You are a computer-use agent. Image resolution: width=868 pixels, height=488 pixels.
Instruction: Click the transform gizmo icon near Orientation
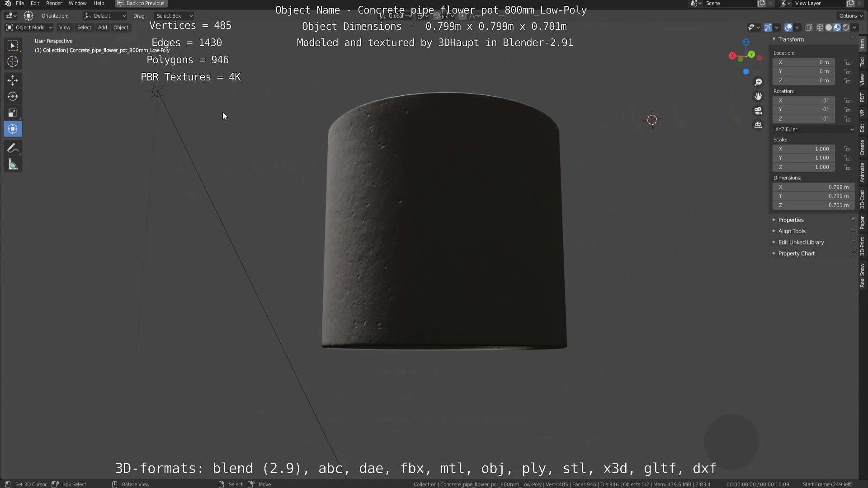click(x=28, y=16)
